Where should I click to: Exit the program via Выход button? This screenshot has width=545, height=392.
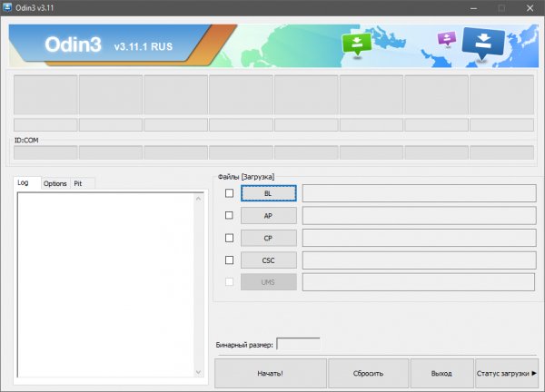click(441, 373)
